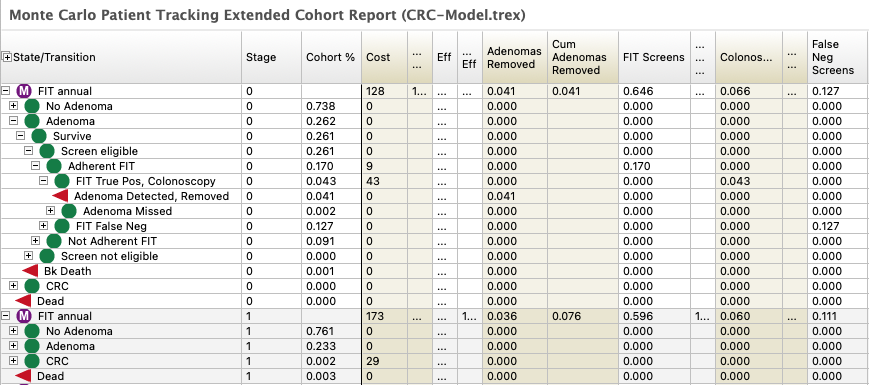Viewport: 869px width, 385px height.
Task: Click the Bk Death row label
Action: (x=68, y=271)
